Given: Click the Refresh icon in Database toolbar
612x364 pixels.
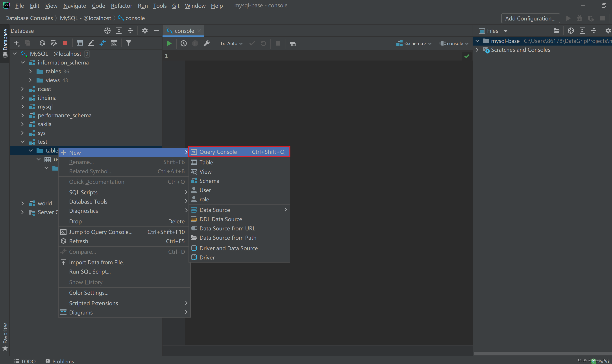Looking at the screenshot, I should tap(42, 43).
